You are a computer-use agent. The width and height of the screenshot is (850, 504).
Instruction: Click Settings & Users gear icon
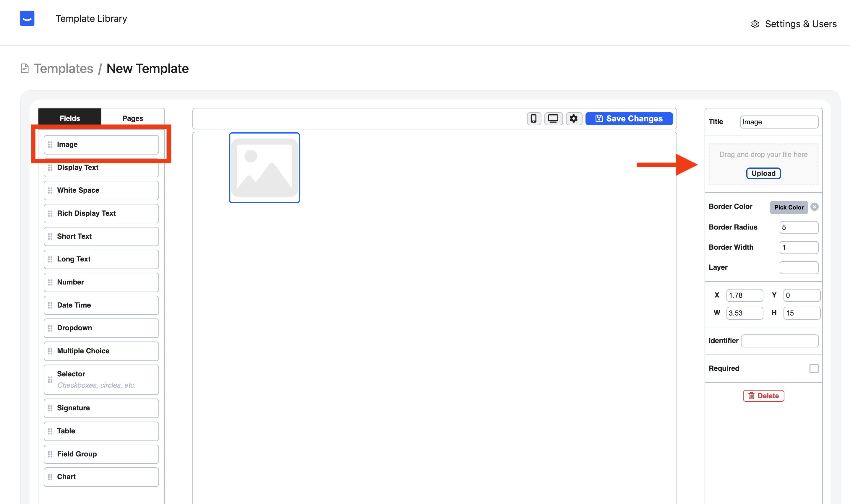(x=755, y=24)
